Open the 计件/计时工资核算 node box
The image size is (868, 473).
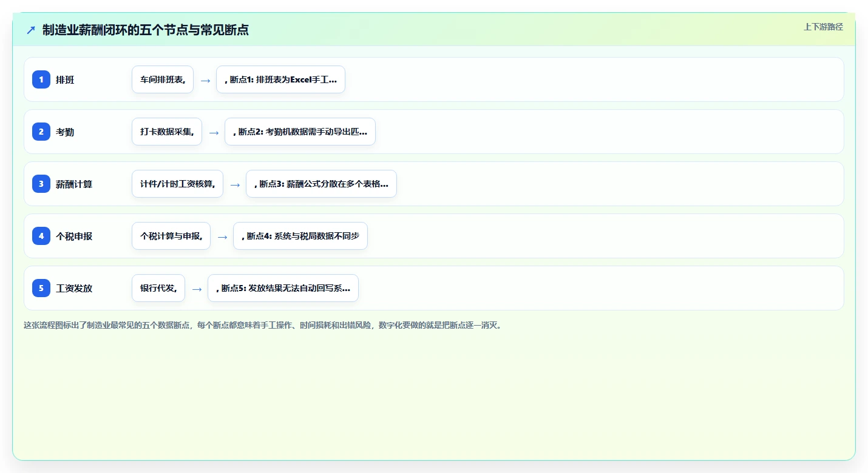pyautogui.click(x=177, y=184)
